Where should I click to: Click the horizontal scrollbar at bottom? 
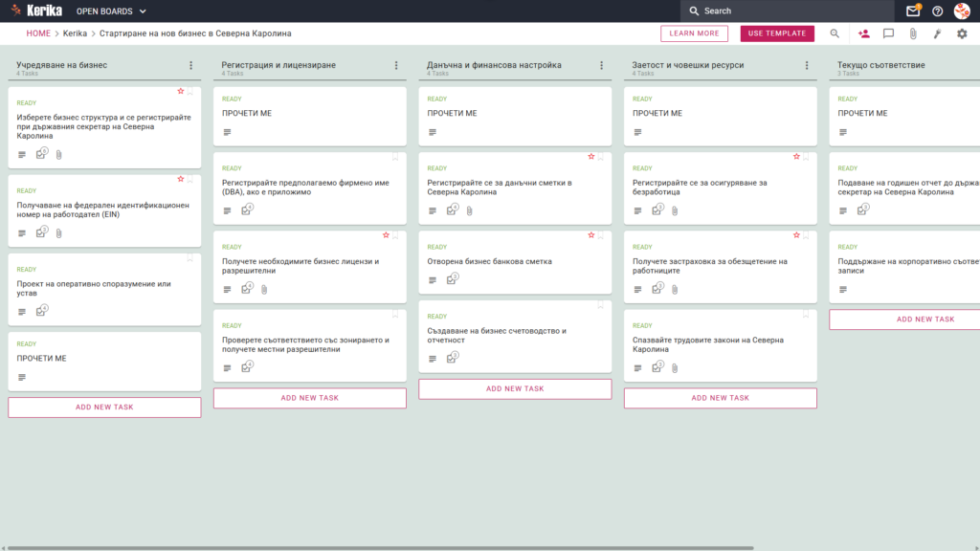coord(380,548)
